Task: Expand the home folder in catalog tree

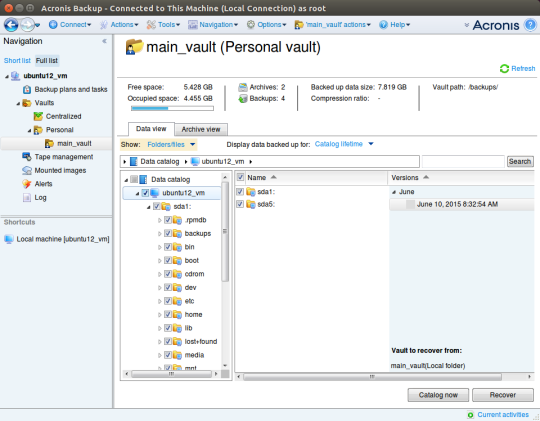Action: point(159,315)
